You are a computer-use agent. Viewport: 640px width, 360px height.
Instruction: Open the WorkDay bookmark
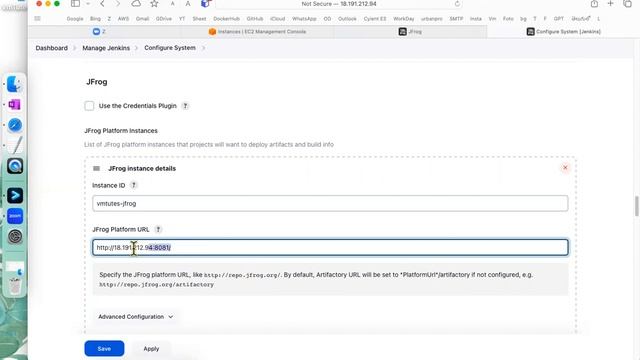[x=404, y=19]
